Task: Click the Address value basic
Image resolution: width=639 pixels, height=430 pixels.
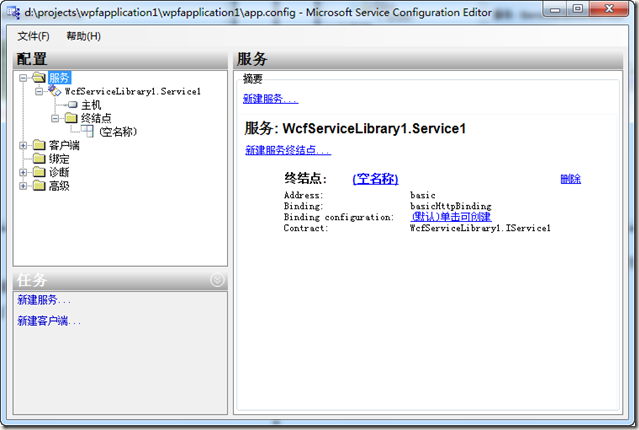Action: pos(423,195)
